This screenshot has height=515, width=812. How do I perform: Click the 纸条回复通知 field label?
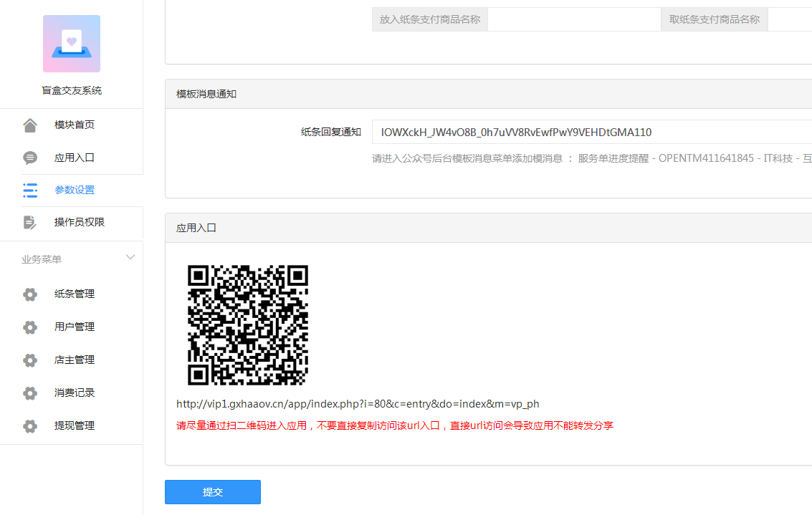click(x=331, y=132)
